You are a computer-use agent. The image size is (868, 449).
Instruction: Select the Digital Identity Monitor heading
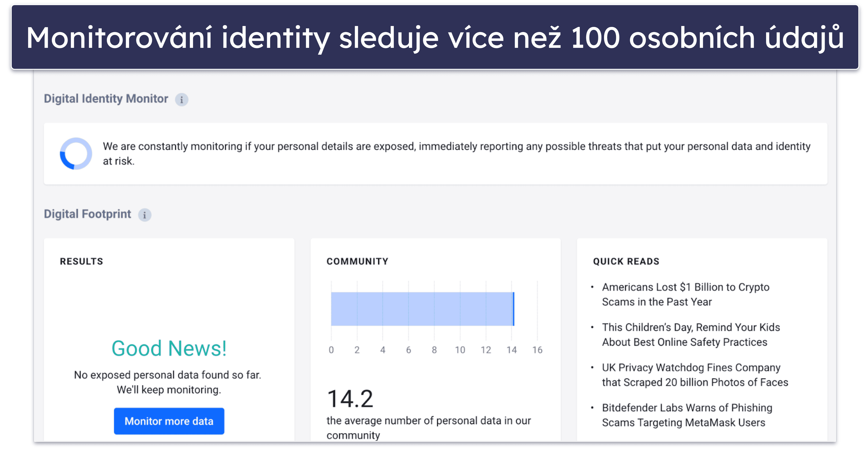(x=106, y=99)
